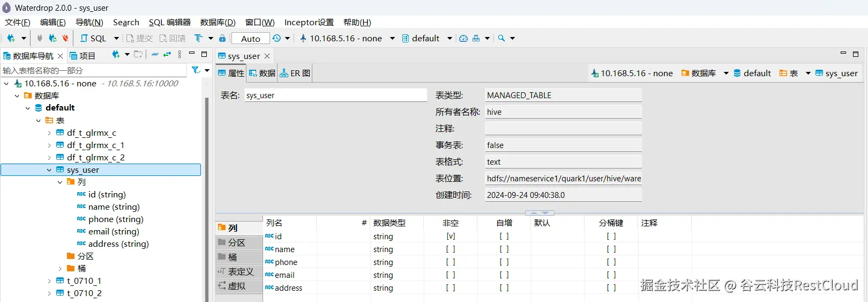
Task: Open the Search menu
Action: pyautogui.click(x=126, y=22)
